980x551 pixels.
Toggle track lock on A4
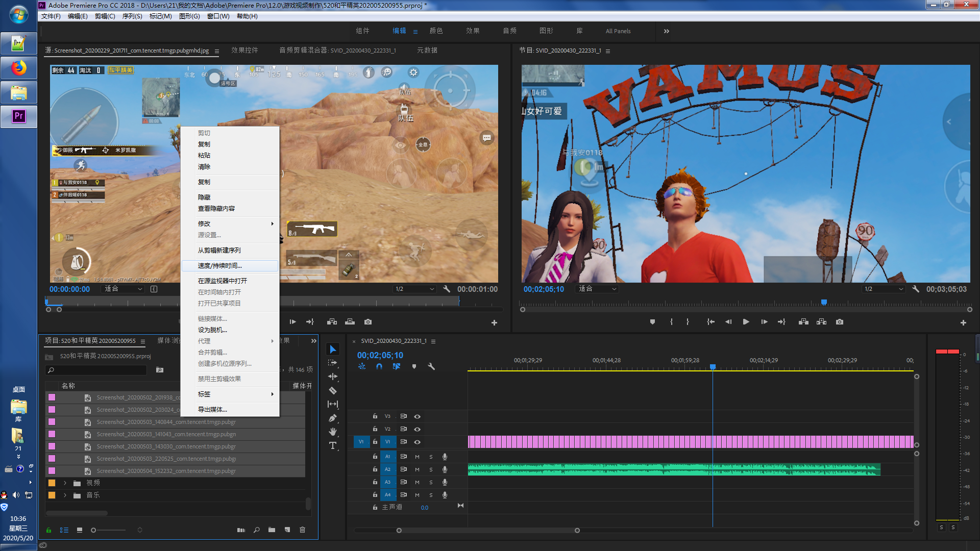375,494
